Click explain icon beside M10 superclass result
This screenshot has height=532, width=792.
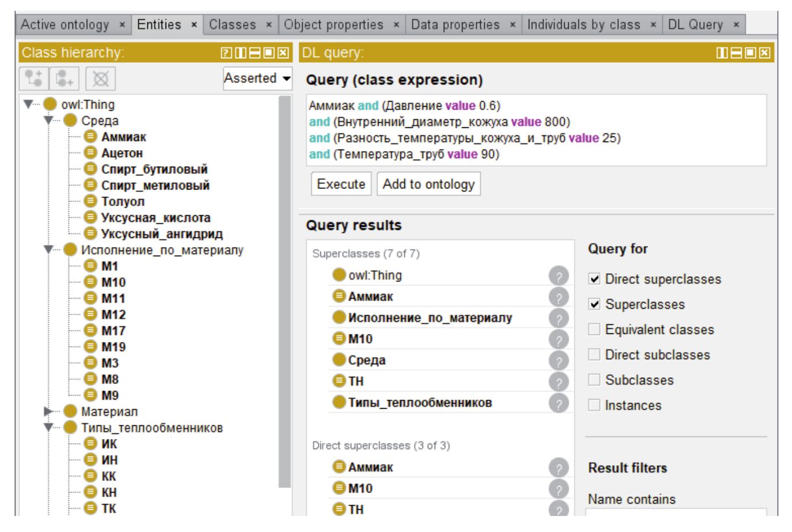tap(558, 340)
